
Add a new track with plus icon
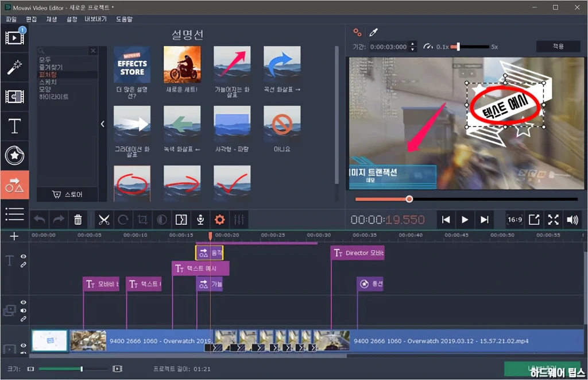click(x=14, y=236)
